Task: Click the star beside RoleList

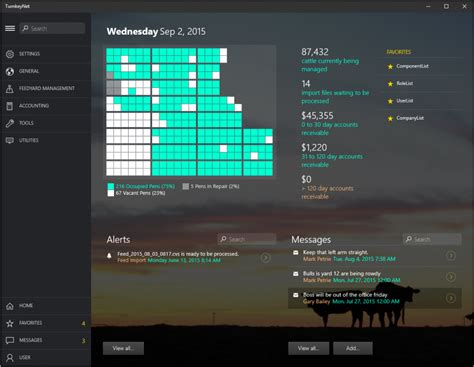Action: click(x=390, y=84)
